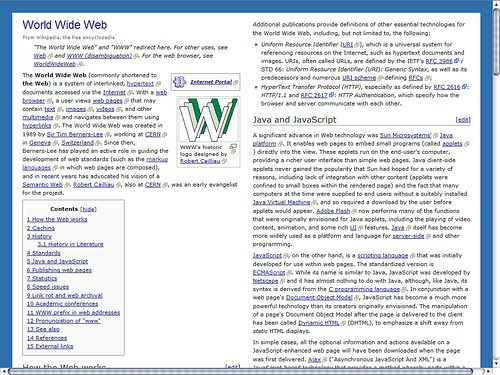This screenshot has width=500, height=375.
Task: Click the horizontal scrollbar right arrow
Action: point(489,371)
